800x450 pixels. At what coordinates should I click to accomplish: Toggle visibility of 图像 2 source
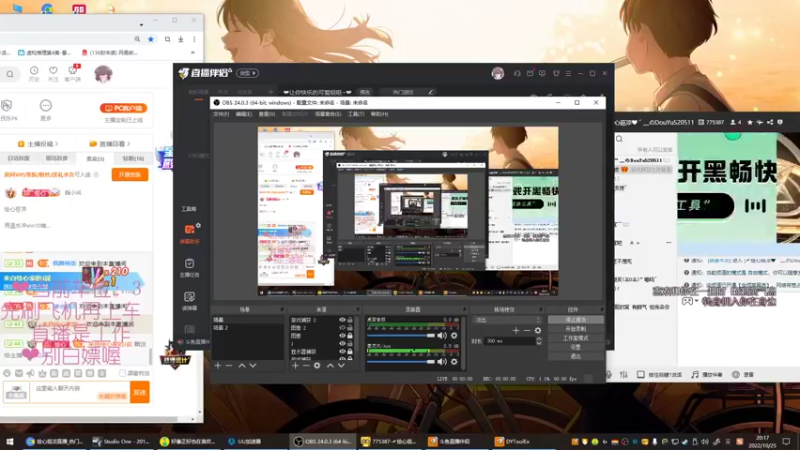pos(342,328)
